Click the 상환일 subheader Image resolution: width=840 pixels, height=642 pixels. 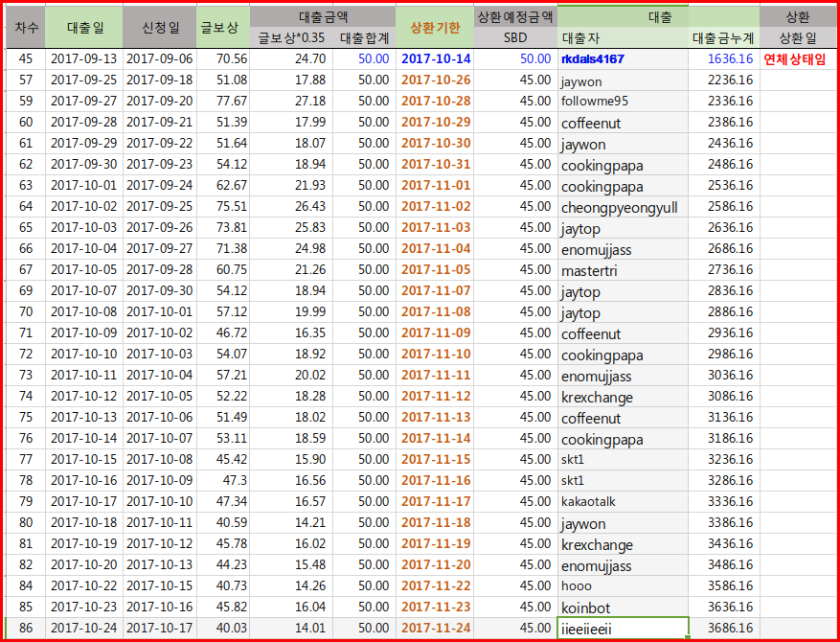[798, 38]
